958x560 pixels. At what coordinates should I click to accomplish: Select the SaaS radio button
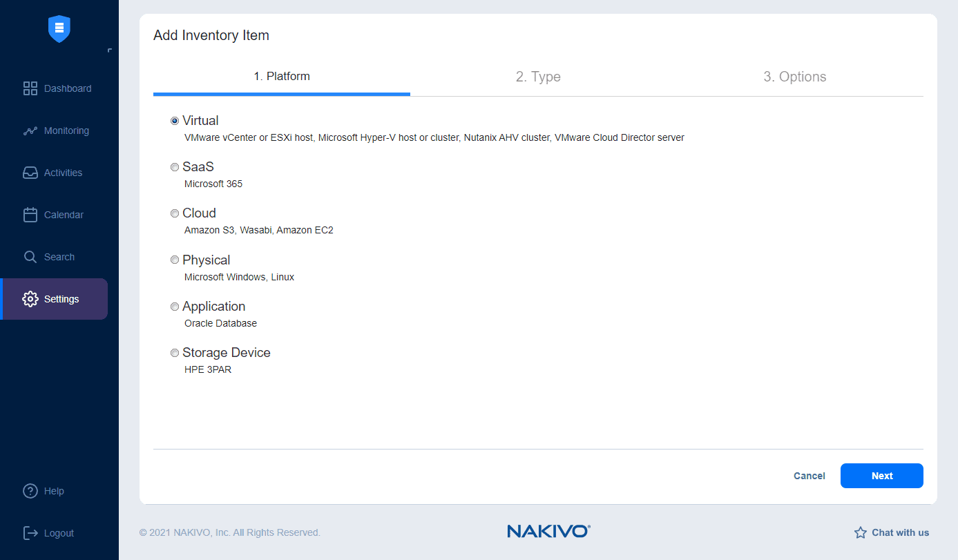coord(175,167)
